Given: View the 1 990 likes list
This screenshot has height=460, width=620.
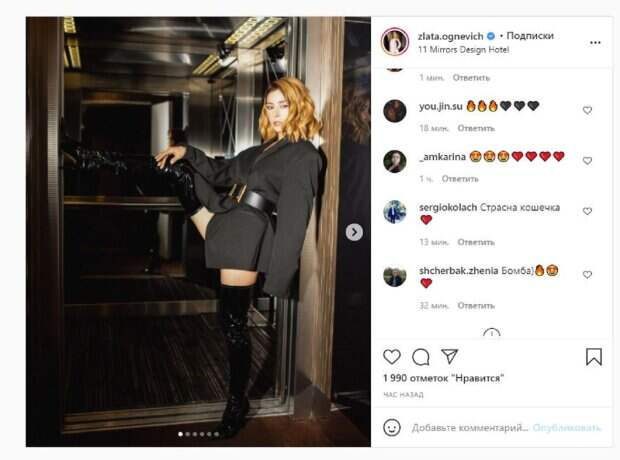Looking at the screenshot, I should click(443, 378).
